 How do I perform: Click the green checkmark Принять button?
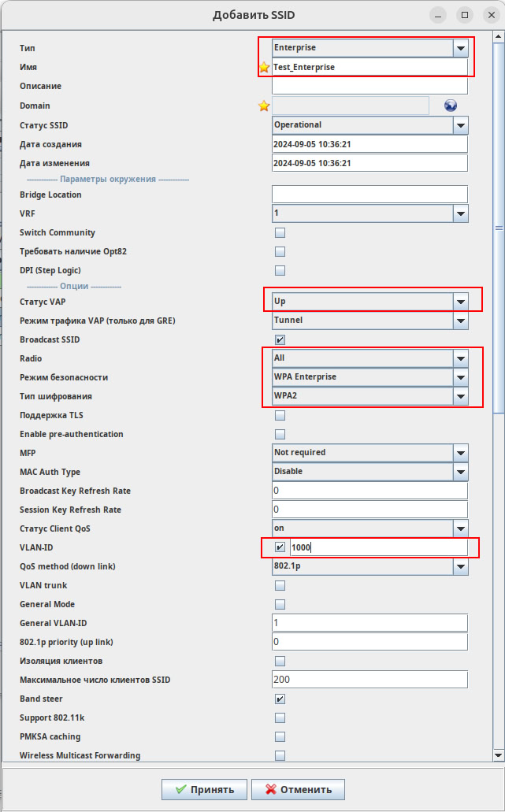(204, 789)
